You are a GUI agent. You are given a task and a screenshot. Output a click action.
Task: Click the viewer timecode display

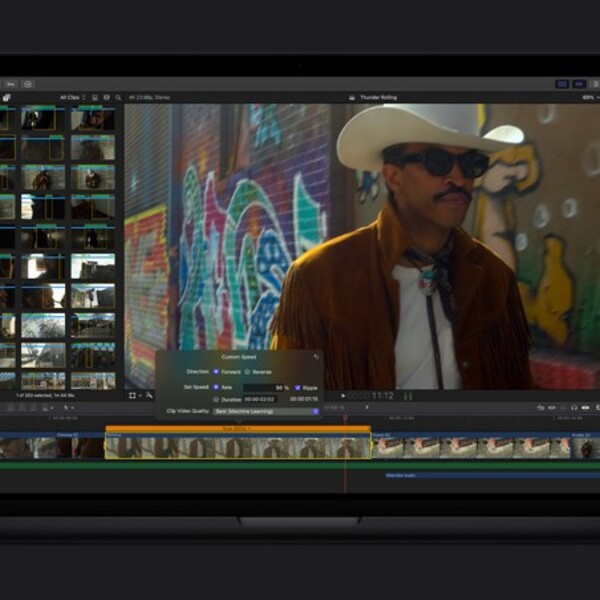[370, 396]
